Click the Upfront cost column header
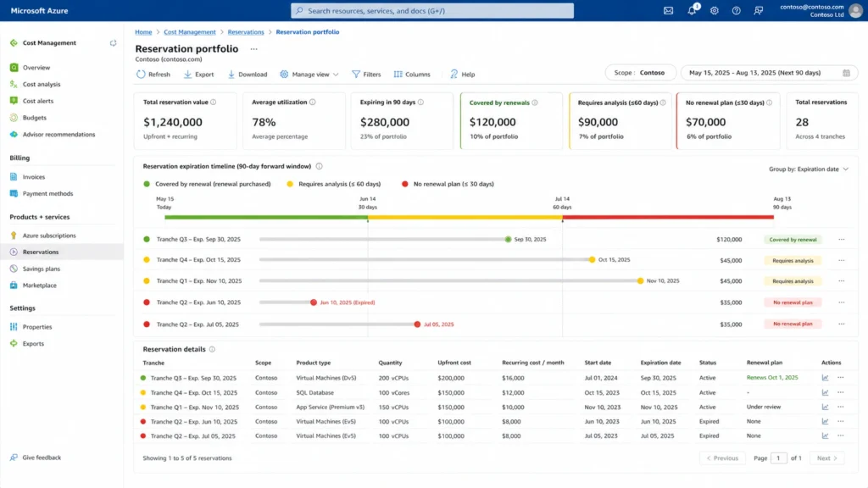This screenshot has width=868, height=488. (x=454, y=363)
